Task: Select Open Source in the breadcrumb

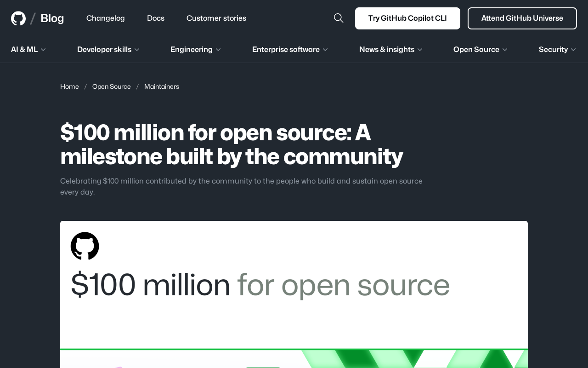Action: (x=112, y=86)
